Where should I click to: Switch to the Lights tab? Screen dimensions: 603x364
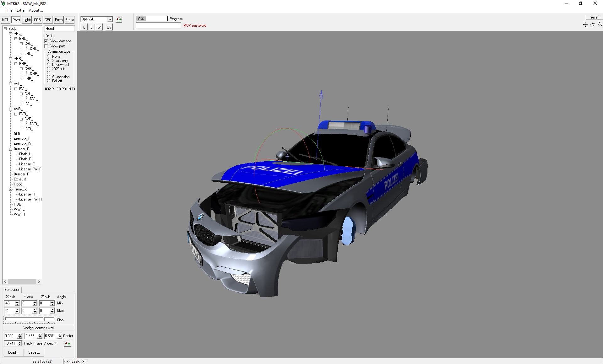click(x=27, y=20)
